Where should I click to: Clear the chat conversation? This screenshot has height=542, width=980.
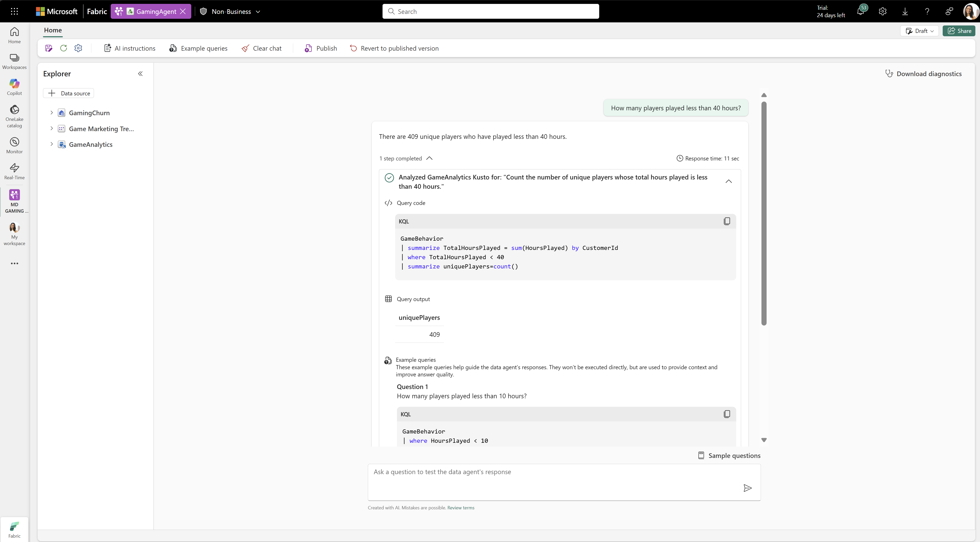262,48
